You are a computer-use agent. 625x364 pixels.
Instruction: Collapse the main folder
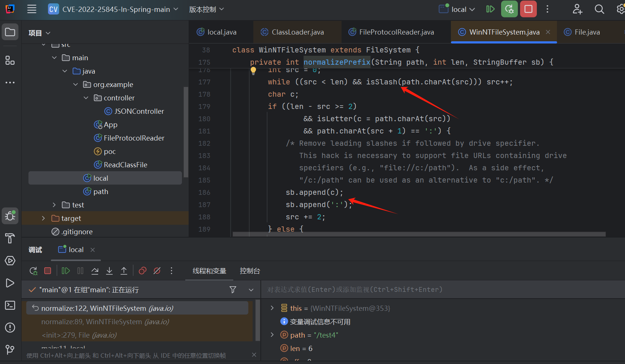click(54, 58)
